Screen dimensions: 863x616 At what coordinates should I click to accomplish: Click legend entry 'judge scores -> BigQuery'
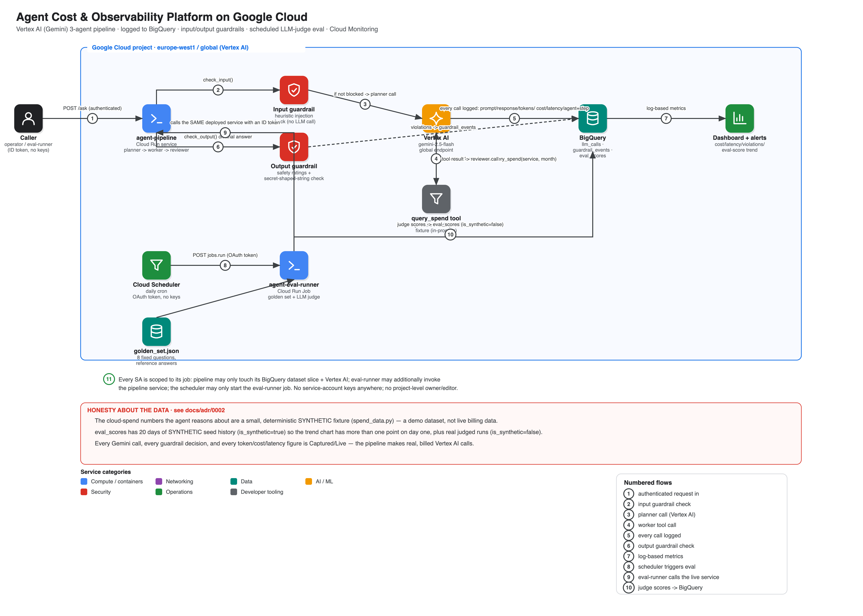click(x=670, y=588)
